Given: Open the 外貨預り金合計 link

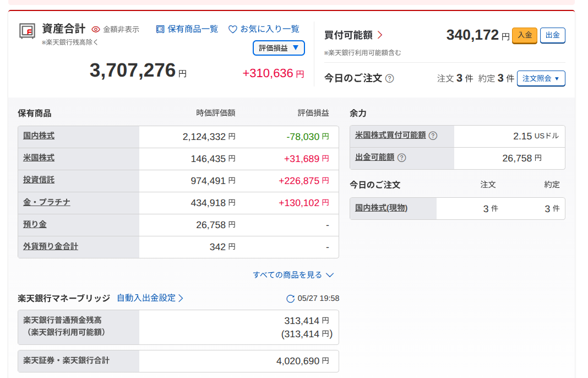Looking at the screenshot, I should pyautogui.click(x=51, y=246).
